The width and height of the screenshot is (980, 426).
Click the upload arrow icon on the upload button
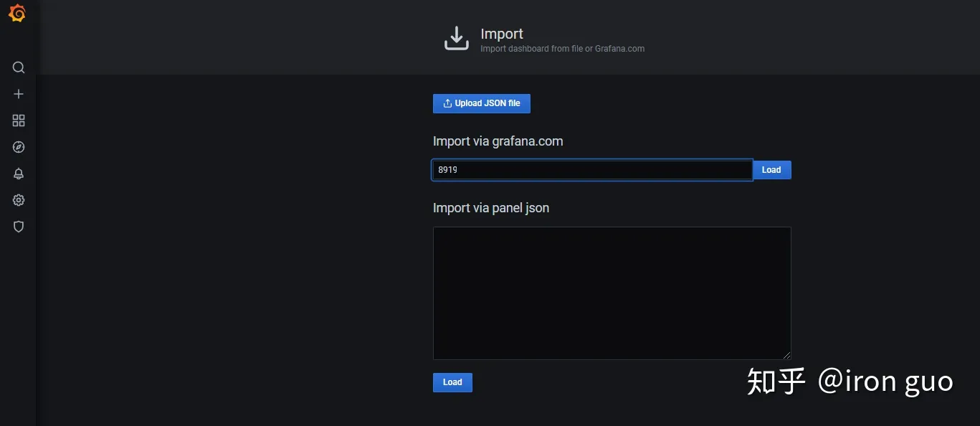447,103
